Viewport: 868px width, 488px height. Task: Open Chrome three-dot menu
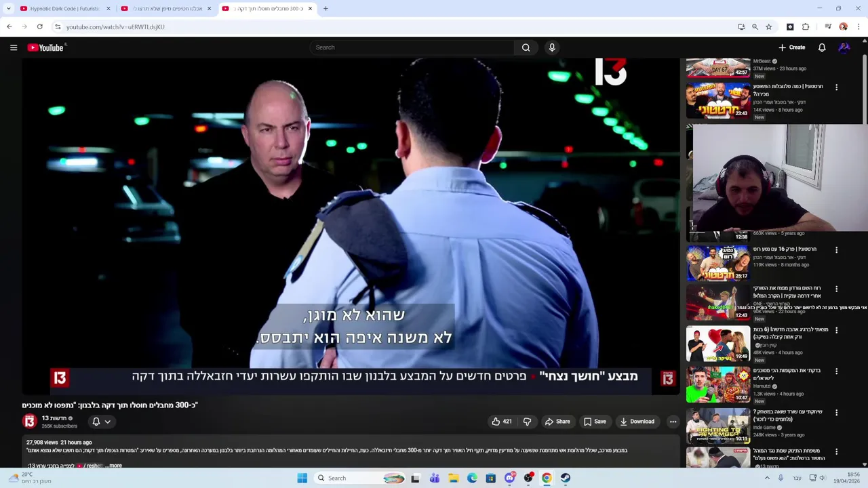(859, 26)
